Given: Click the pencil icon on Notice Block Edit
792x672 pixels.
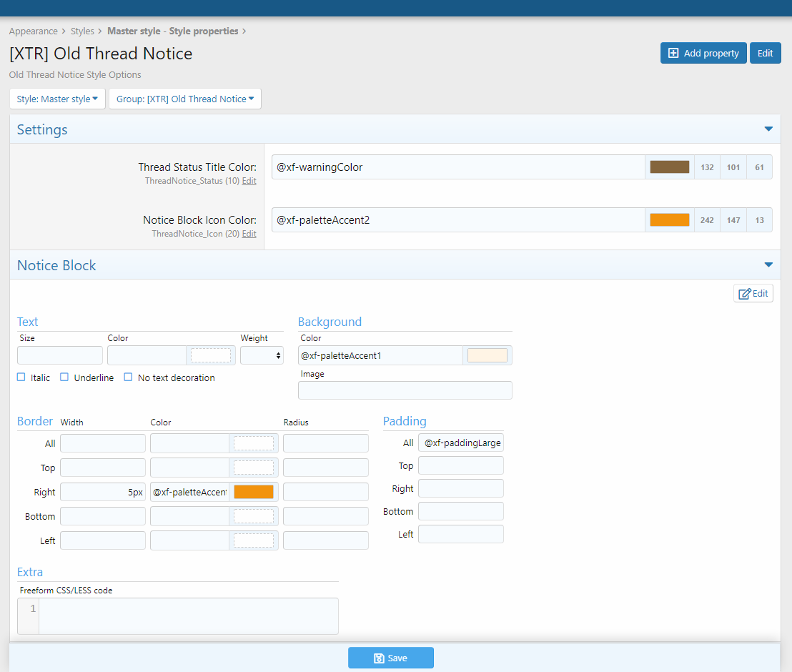Looking at the screenshot, I should coord(745,294).
